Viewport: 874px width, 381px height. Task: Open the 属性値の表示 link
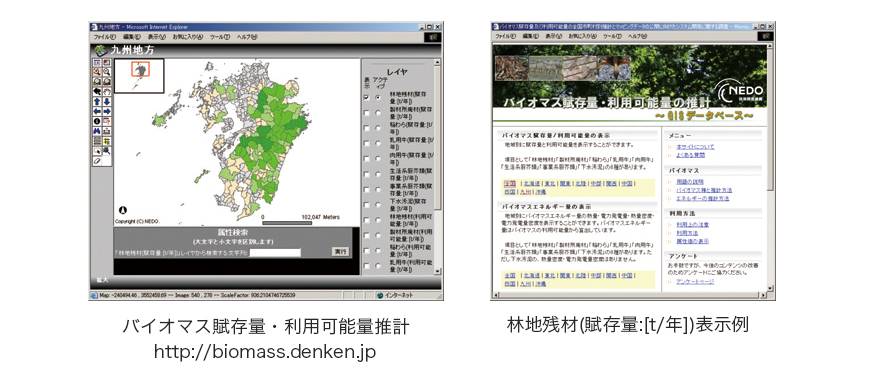693,242
